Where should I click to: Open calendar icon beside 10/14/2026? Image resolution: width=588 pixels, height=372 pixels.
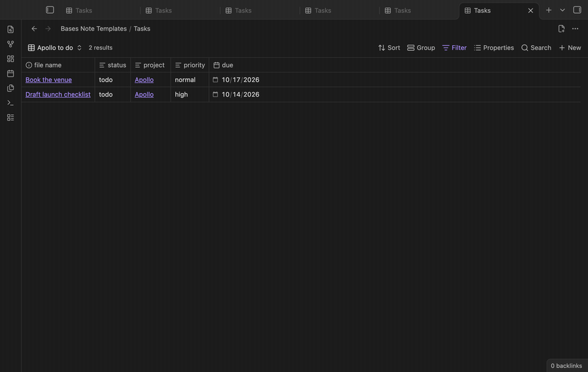pos(215,95)
